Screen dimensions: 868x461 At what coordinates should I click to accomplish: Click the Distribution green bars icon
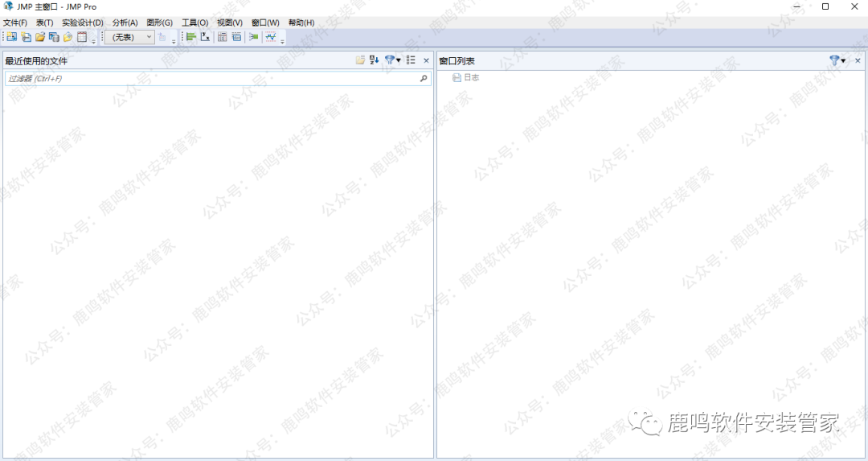point(191,37)
